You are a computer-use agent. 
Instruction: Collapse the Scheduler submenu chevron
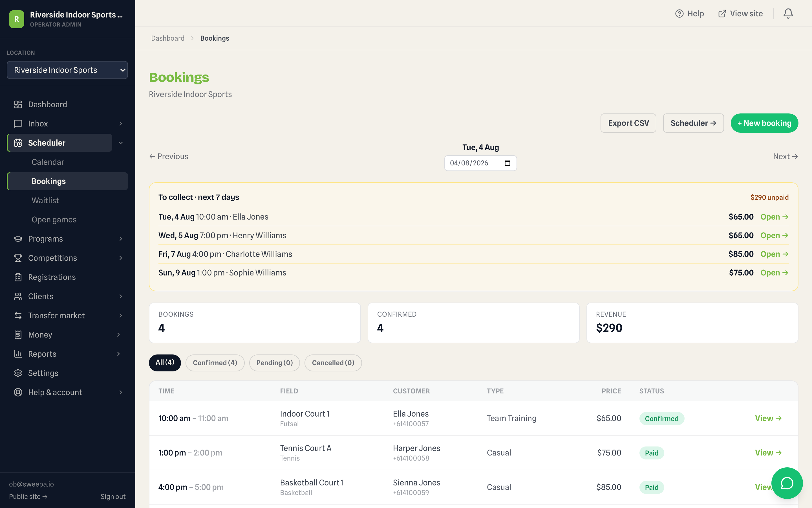[x=121, y=143]
